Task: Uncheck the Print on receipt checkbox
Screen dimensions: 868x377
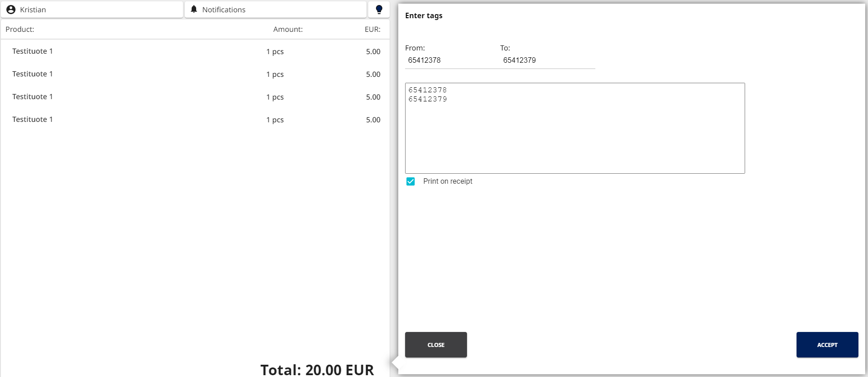Action: [411, 181]
